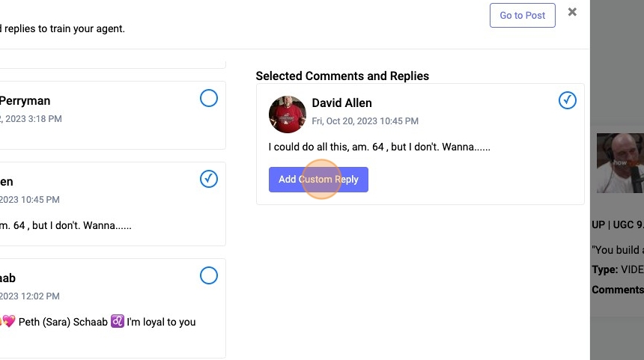The width and height of the screenshot is (644, 360).
Task: Click the "I'm loyal to you" comment text
Action: [x=161, y=322]
